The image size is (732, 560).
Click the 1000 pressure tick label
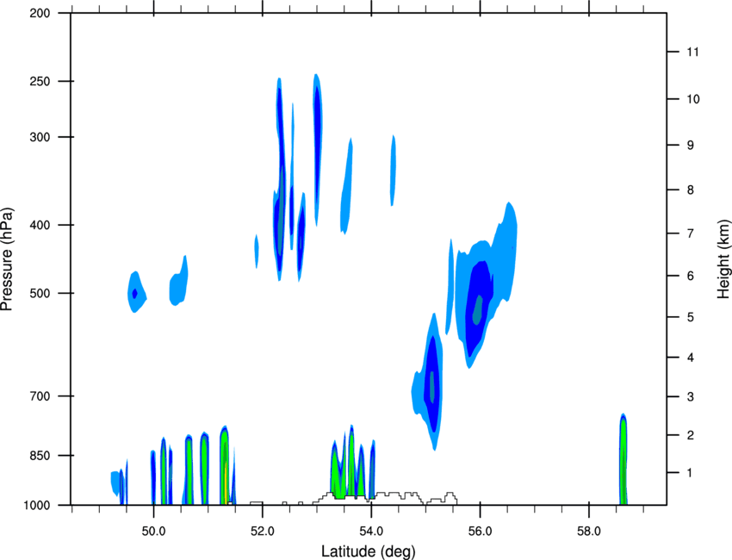click(36, 505)
